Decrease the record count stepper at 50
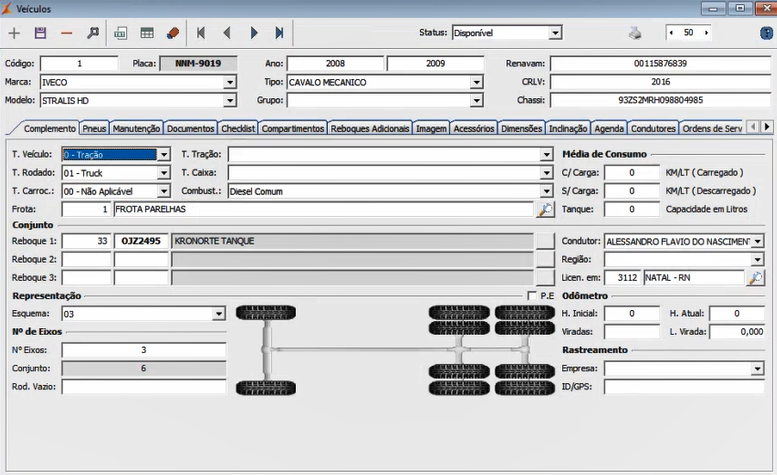777x475 pixels. (x=671, y=33)
